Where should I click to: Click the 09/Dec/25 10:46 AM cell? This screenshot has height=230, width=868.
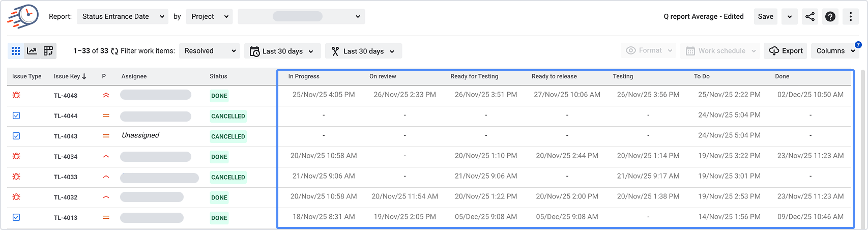[x=811, y=217]
